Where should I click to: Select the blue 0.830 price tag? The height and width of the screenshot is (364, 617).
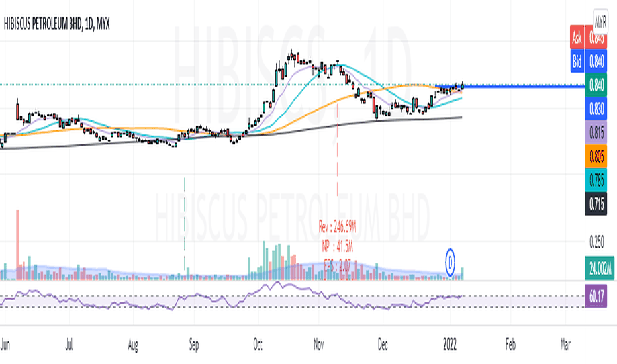596,109
